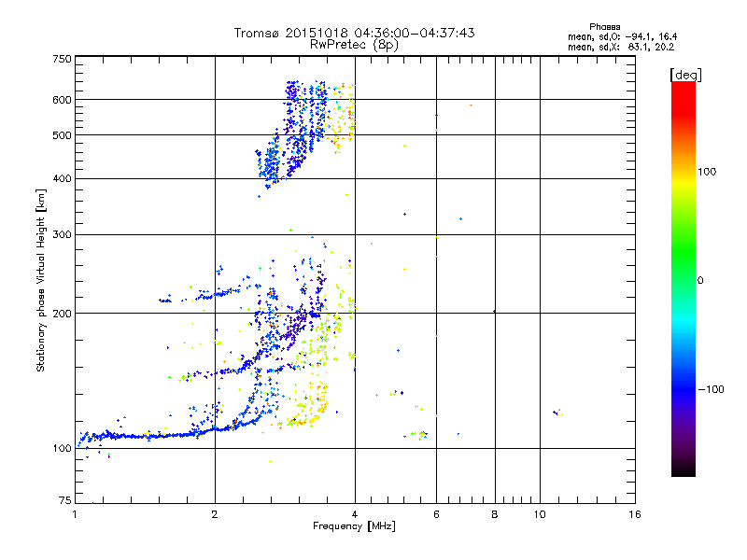Click x-axis tick label '16'
Viewport: 747px width, 560px height.
[x=635, y=514]
